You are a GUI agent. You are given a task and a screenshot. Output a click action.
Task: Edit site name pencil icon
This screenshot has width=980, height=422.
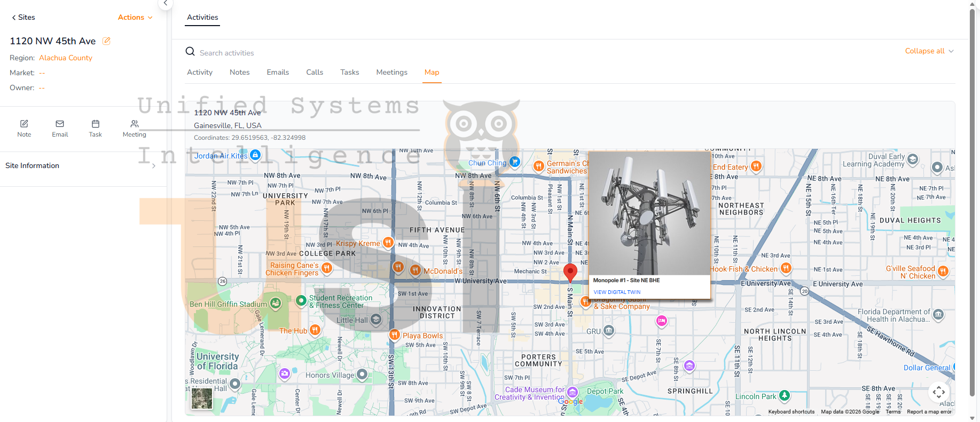pos(106,41)
